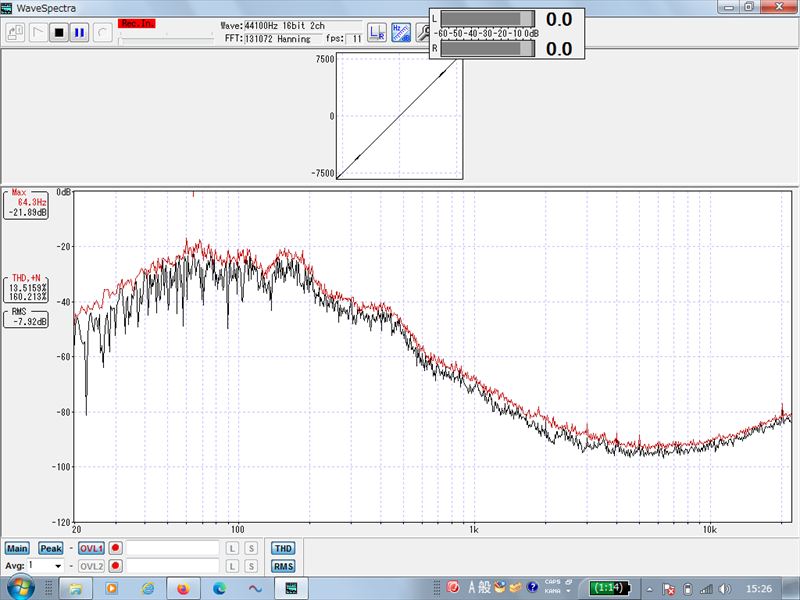Click the THD button

click(x=283, y=548)
